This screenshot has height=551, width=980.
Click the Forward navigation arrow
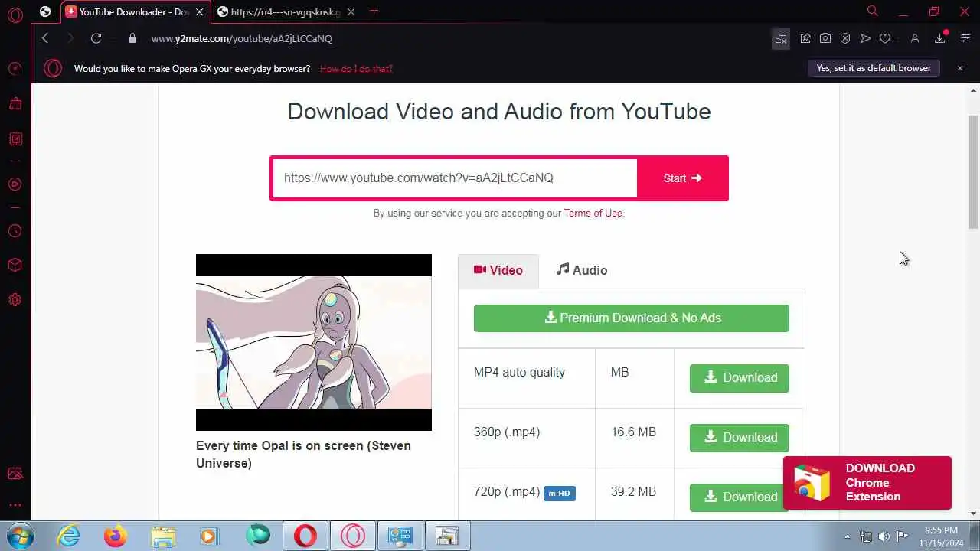(x=70, y=38)
